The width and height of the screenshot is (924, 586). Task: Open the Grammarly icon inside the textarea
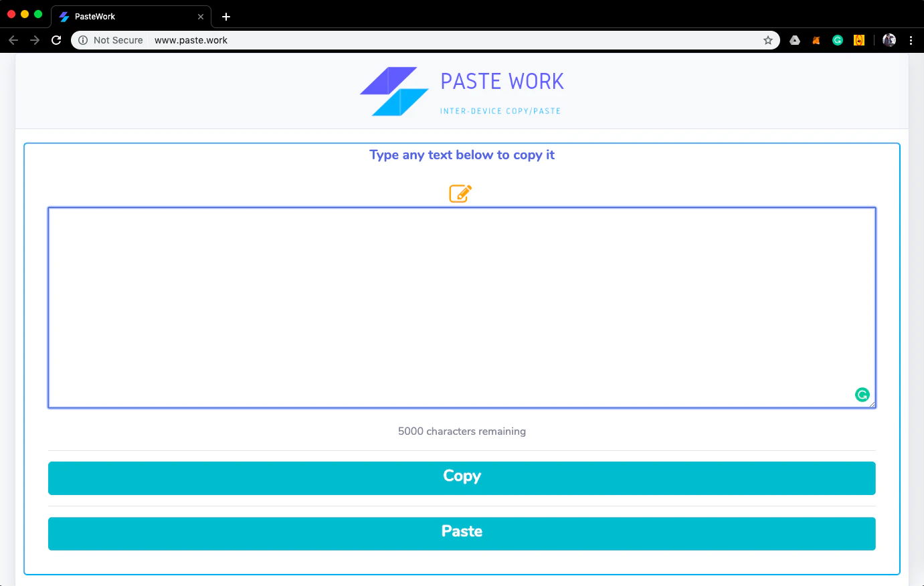click(862, 395)
